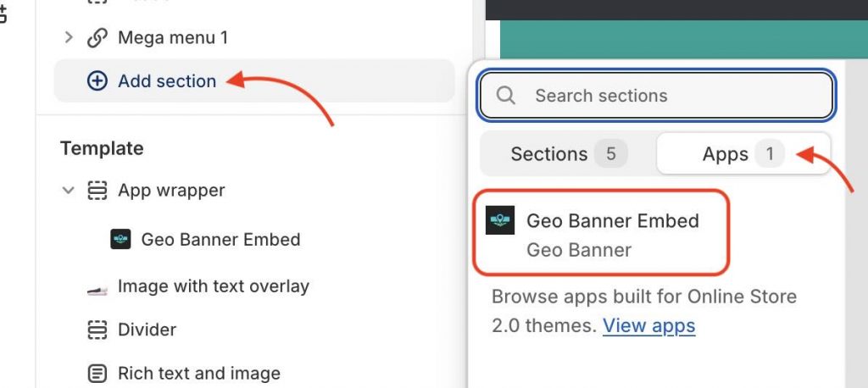The height and width of the screenshot is (388, 868).
Task: Click the magnifier icon in search box
Action: point(505,95)
